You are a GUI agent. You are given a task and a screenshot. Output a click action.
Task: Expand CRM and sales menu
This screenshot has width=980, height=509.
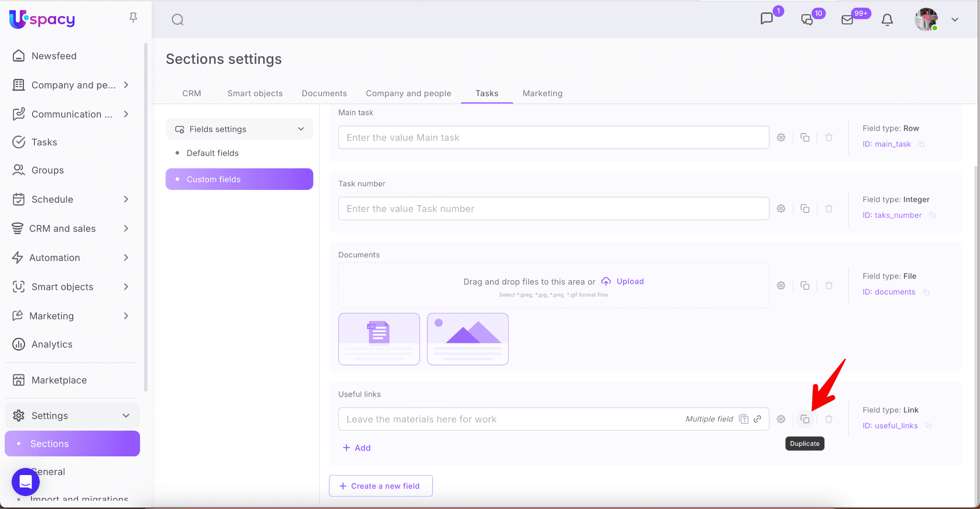coord(126,229)
